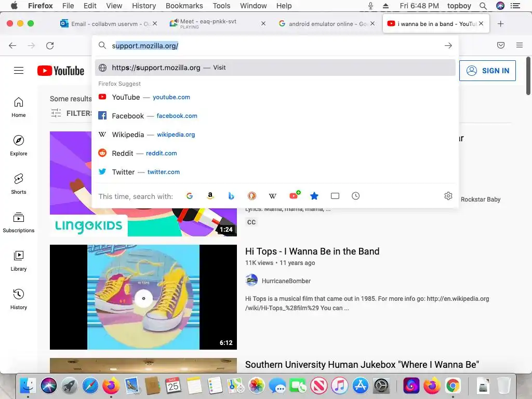This screenshot has width=532, height=399.
Task: Search history via clock icon
Action: pyautogui.click(x=355, y=196)
